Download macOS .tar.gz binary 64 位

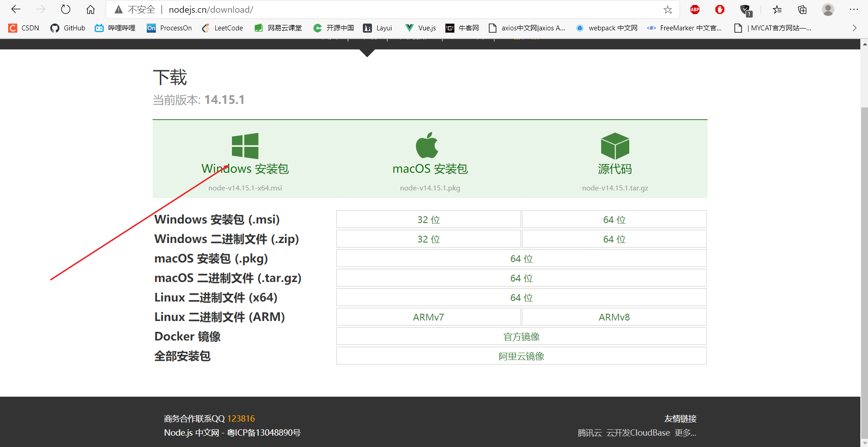(x=521, y=278)
